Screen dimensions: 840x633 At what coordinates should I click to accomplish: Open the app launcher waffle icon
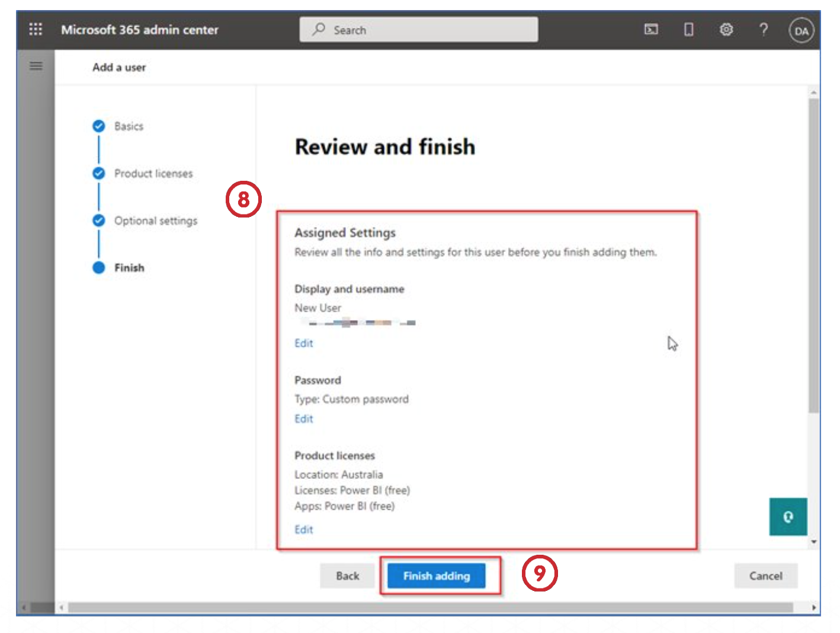tap(36, 29)
